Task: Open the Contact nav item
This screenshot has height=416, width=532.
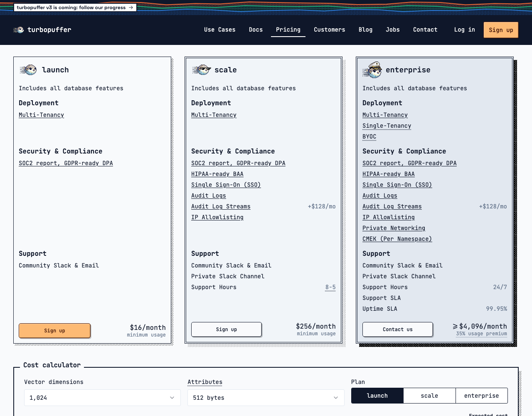Action: pyautogui.click(x=425, y=30)
